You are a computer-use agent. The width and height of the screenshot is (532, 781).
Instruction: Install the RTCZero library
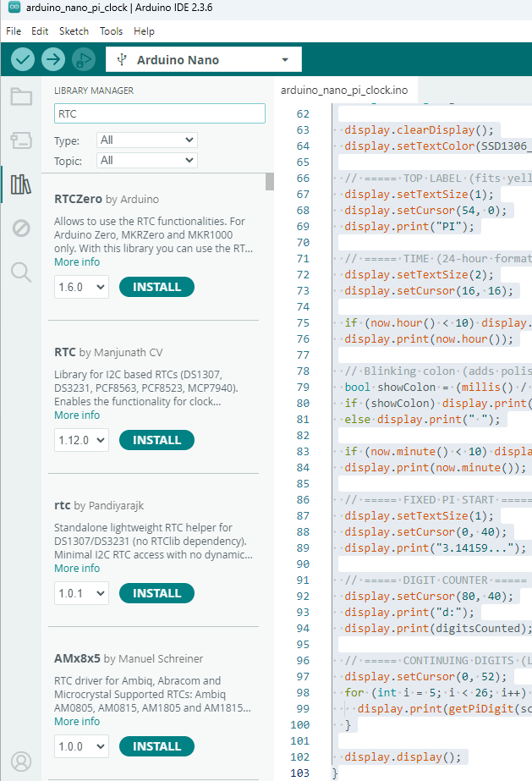[x=156, y=287]
